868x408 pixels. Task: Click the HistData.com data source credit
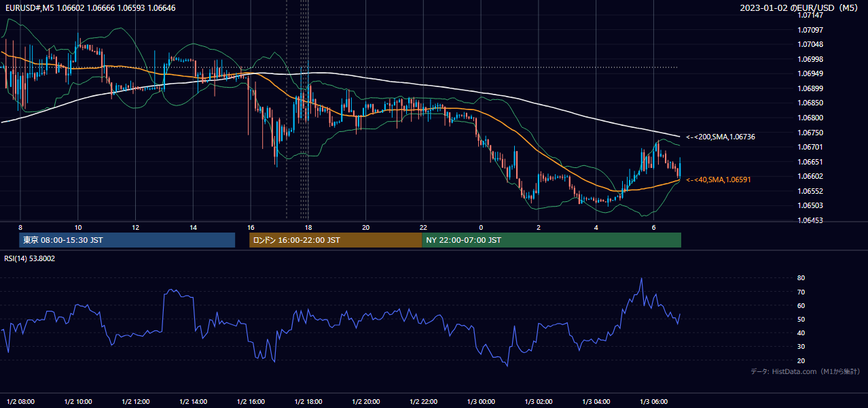pos(805,371)
